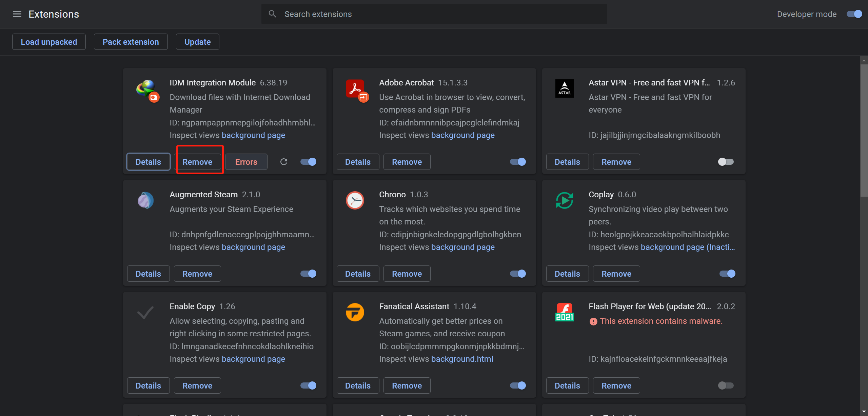Image resolution: width=868 pixels, height=416 pixels.
Task: Remove the Chrono extension
Action: (x=407, y=274)
